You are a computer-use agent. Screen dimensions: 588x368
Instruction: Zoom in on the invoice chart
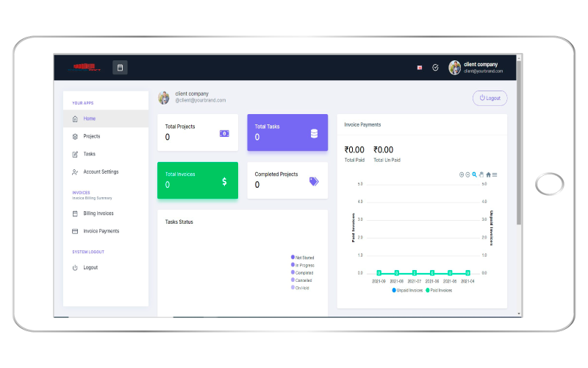click(462, 174)
